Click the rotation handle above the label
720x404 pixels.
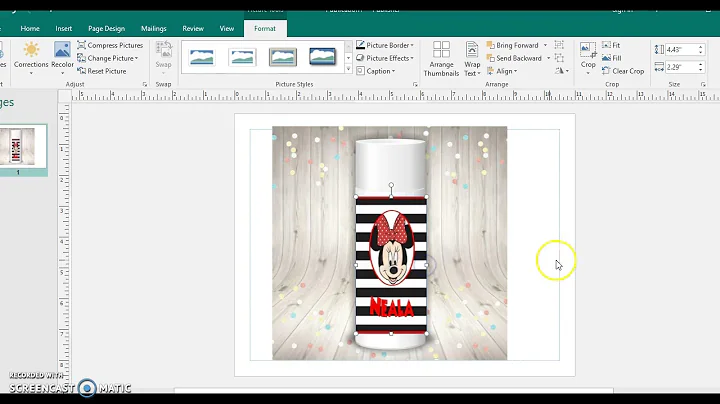(x=391, y=185)
